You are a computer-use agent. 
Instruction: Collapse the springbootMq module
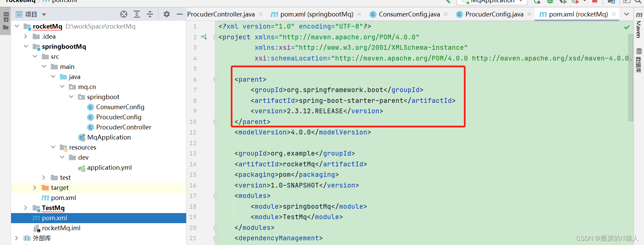click(x=26, y=46)
